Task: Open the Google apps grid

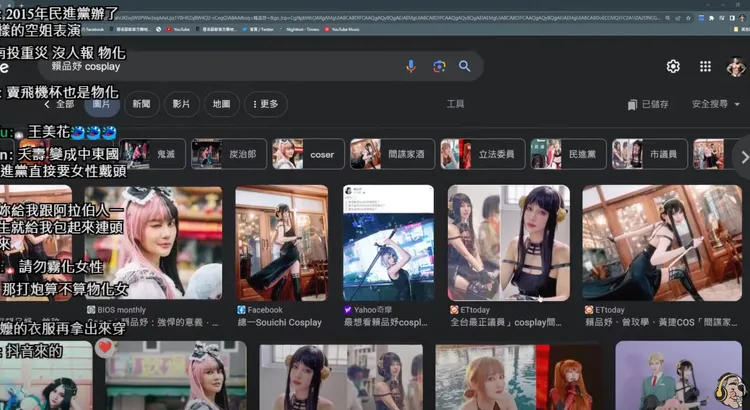Action: coord(705,66)
